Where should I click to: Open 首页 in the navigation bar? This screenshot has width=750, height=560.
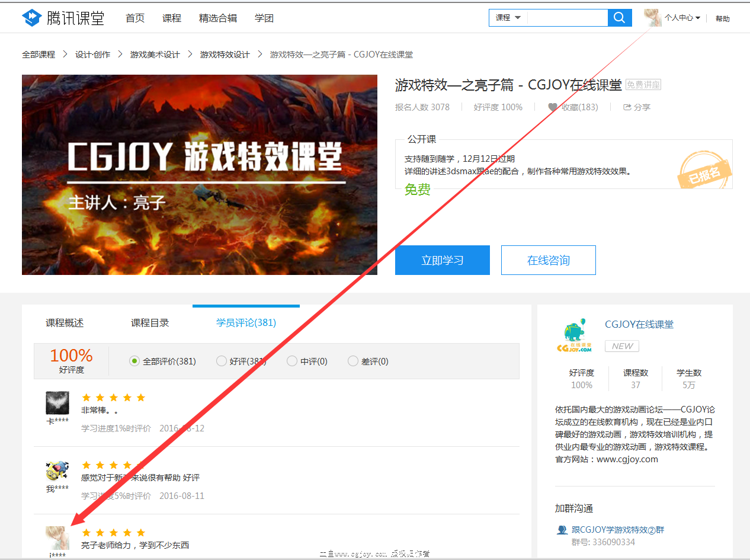pos(134,18)
